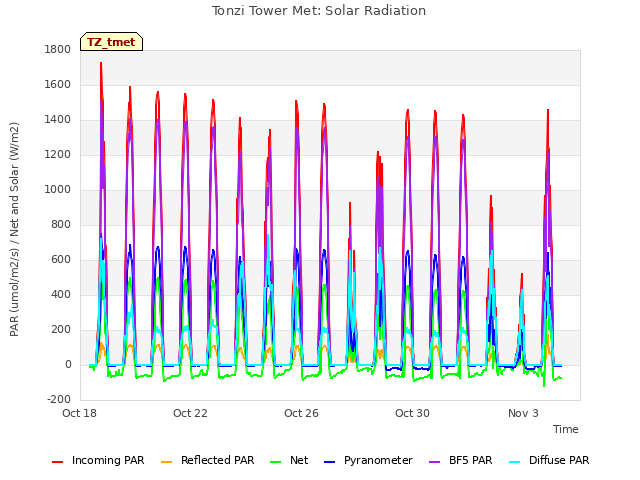Click the Oct 22 x-axis tick label

click(191, 413)
